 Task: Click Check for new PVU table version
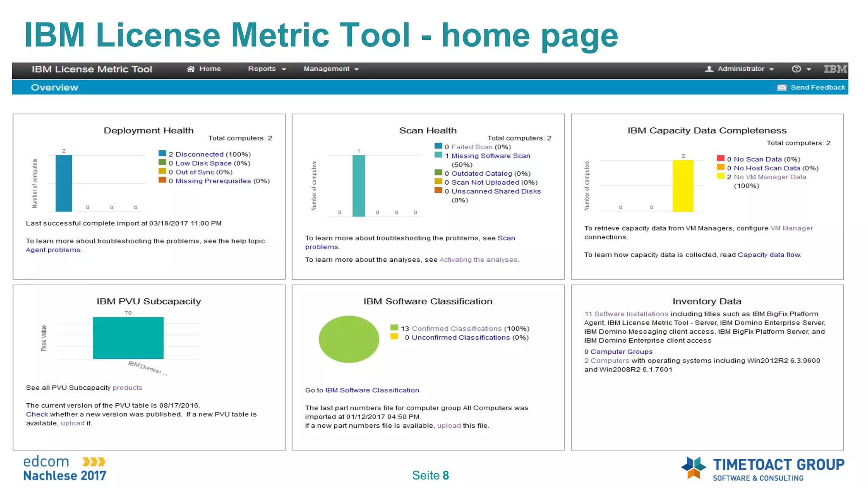pos(37,414)
